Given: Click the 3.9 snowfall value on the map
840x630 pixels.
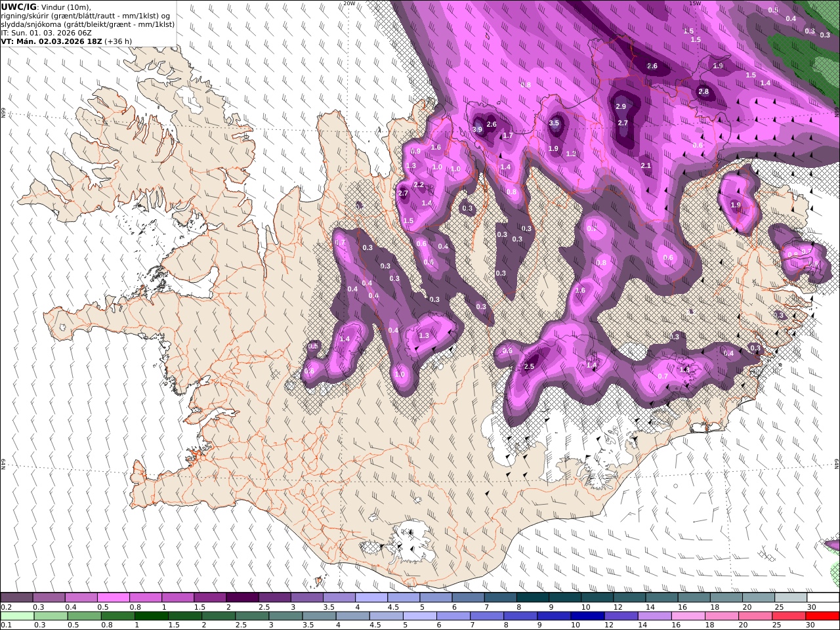Looking at the screenshot, I should tap(477, 129).
